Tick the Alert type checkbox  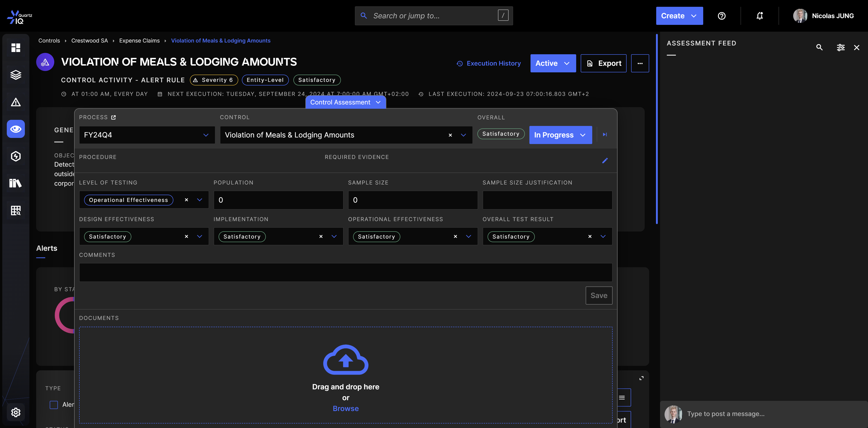[54, 404]
